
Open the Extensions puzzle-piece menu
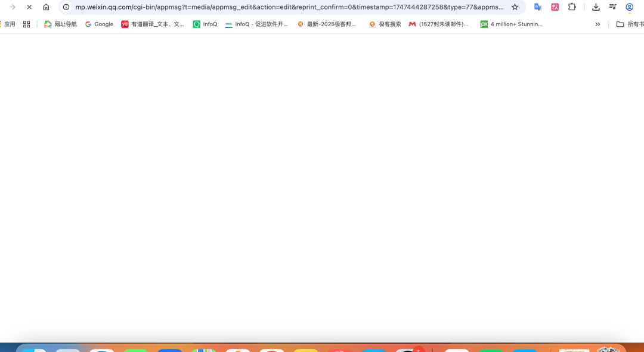(572, 7)
